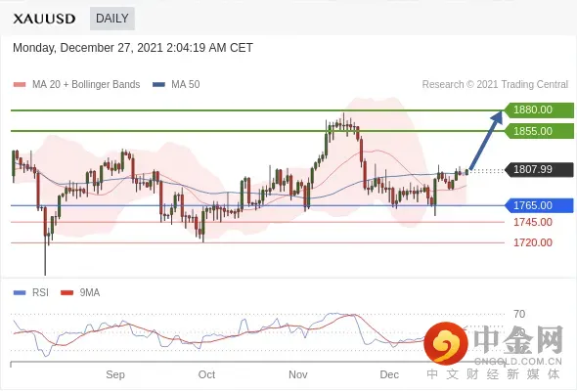Click the DAILY timeframe button
577x392 pixels.
(112, 19)
